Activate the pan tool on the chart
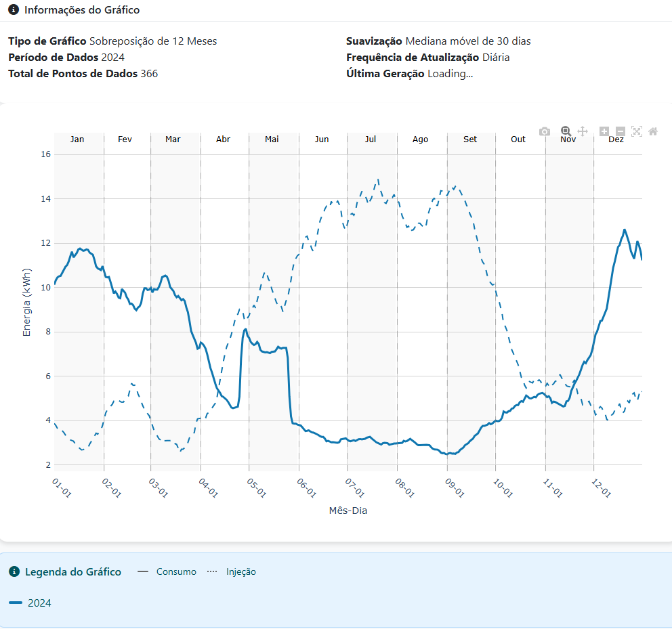Screen dimensions: 672x629 583,131
